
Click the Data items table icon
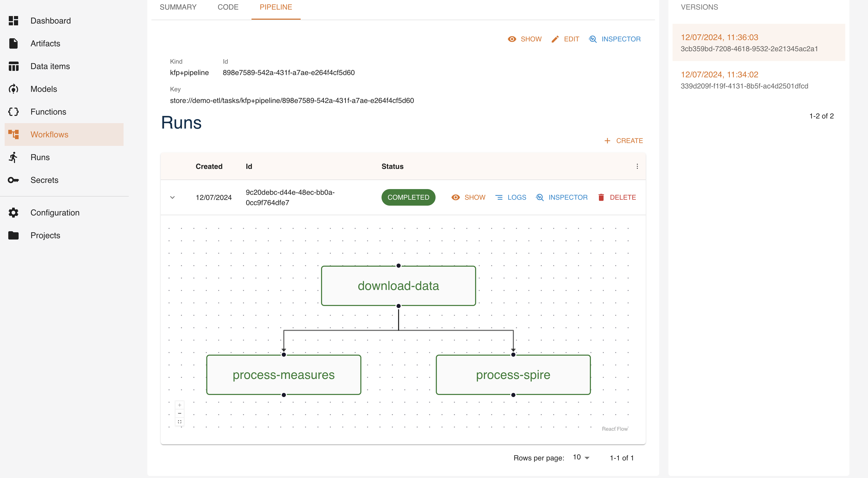click(x=13, y=66)
